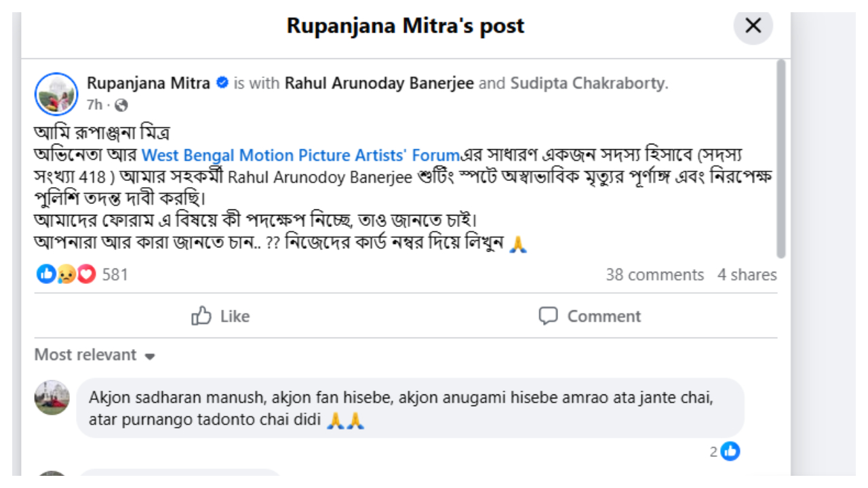Click the globe public-audience icon
Viewport: 868px width, 488px height.
[x=121, y=105]
